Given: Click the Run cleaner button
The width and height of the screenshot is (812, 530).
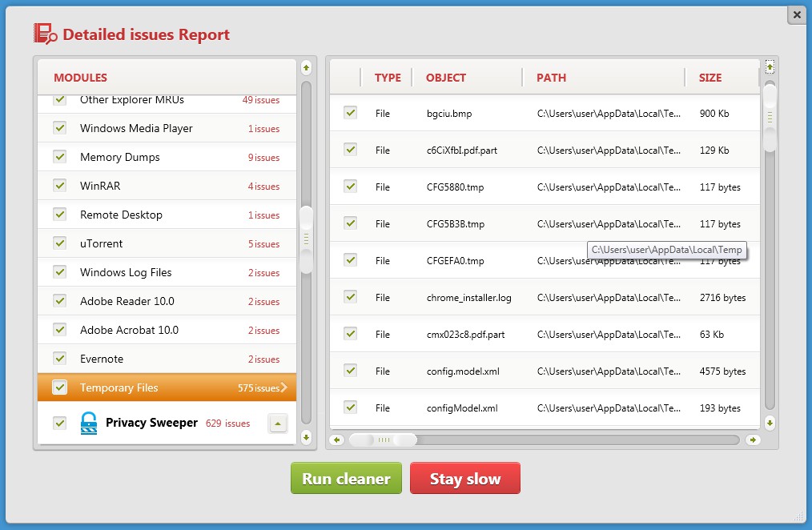Looking at the screenshot, I should 346,478.
